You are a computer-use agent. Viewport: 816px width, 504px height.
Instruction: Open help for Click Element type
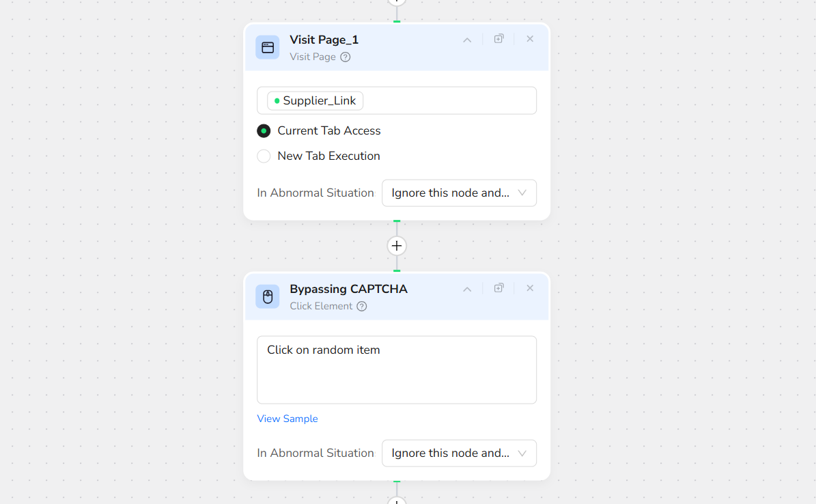(362, 306)
